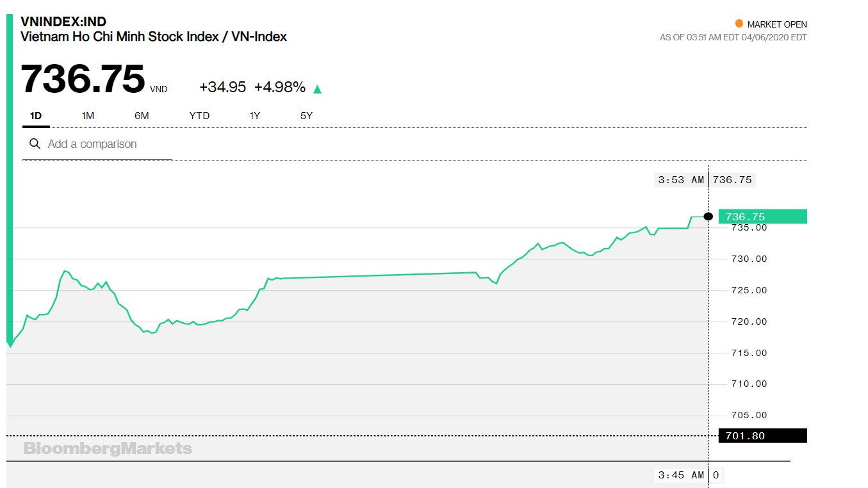Click the MARKET OPEN status text

(776, 24)
